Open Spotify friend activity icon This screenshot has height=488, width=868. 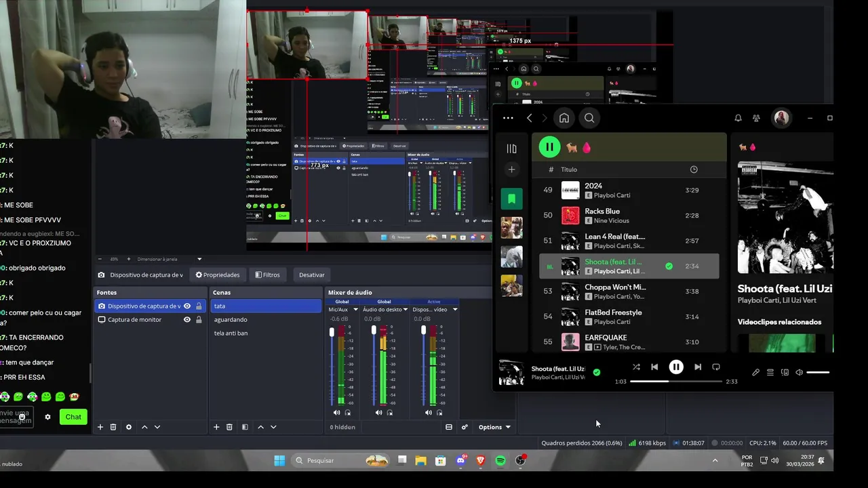coord(756,118)
